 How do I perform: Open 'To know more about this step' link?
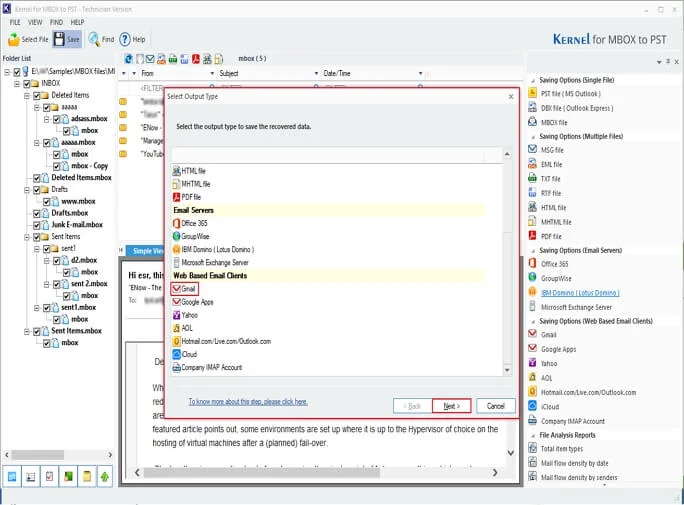point(248,402)
